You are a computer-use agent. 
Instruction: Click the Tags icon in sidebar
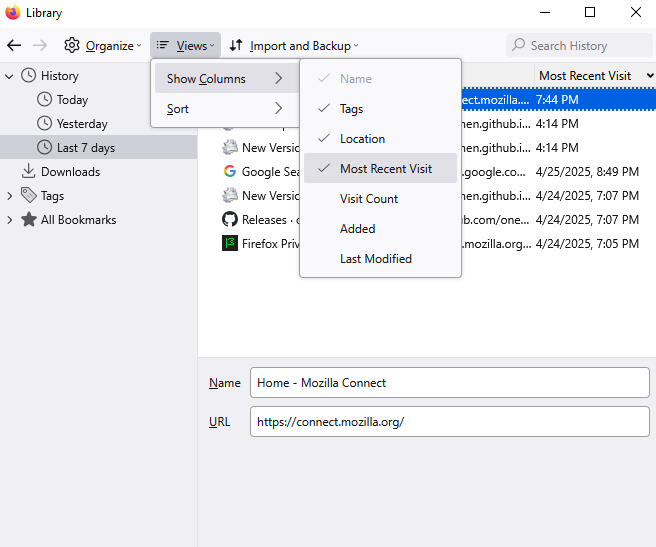[x=28, y=196]
